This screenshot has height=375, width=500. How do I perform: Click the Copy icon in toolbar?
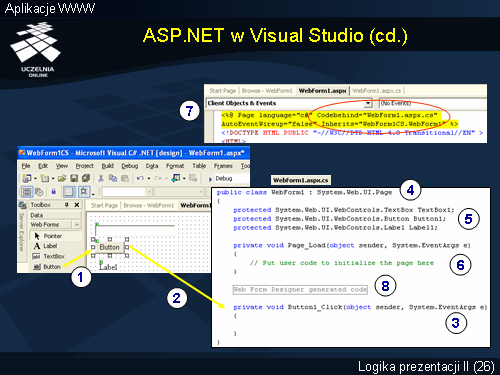[x=113, y=178]
